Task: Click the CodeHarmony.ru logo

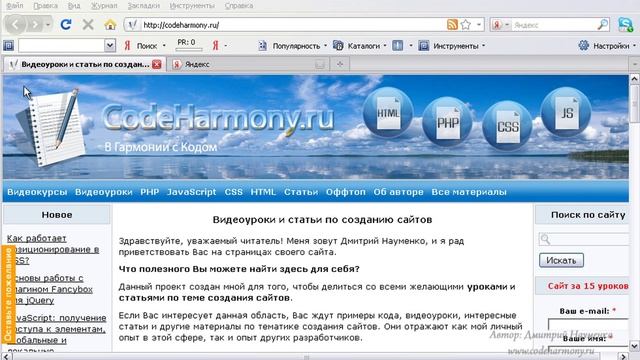Action: coord(218,118)
